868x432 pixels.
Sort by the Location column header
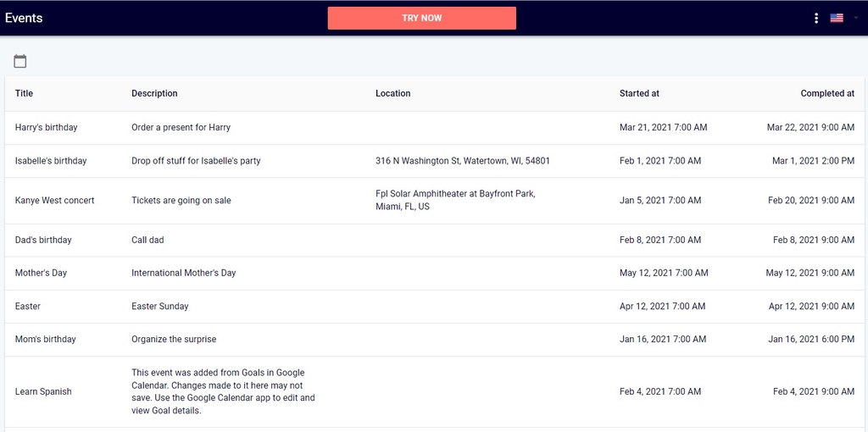(x=393, y=93)
